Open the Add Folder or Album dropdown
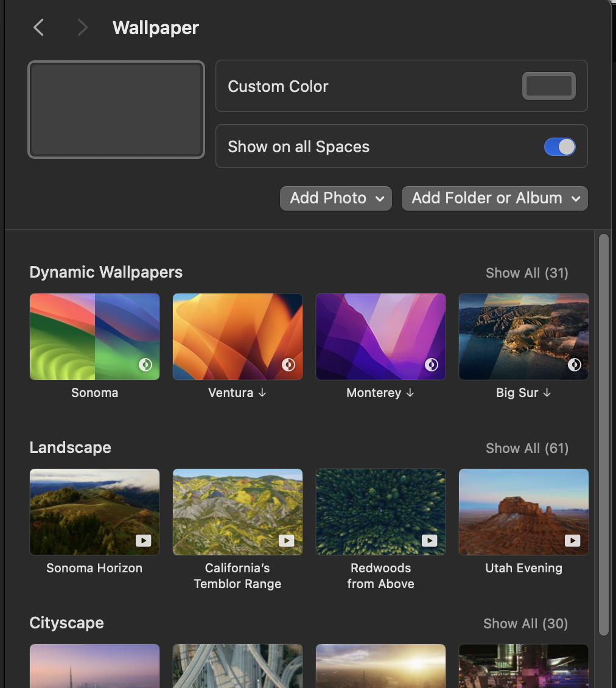Image resolution: width=616 pixels, height=688 pixels. (x=494, y=198)
